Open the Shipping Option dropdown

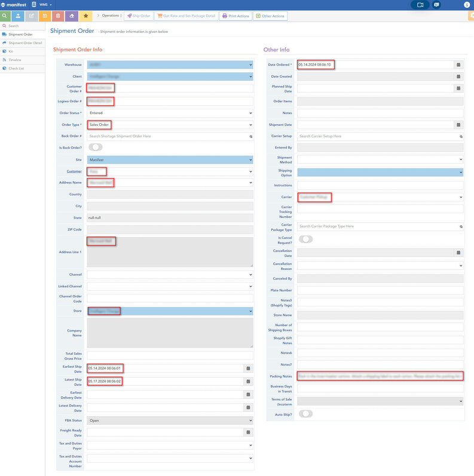[380, 173]
